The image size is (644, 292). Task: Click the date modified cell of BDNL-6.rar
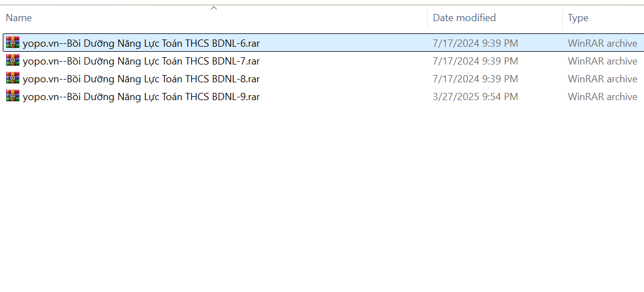[475, 43]
